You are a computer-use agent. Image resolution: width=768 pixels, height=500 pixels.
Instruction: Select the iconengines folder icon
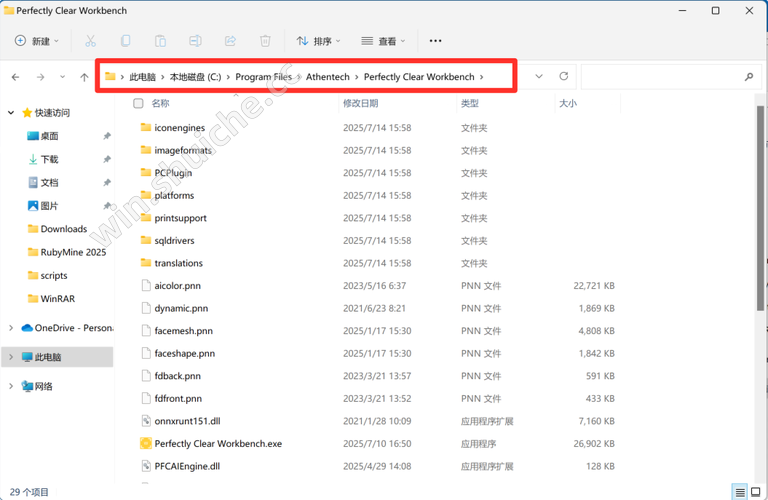point(145,127)
